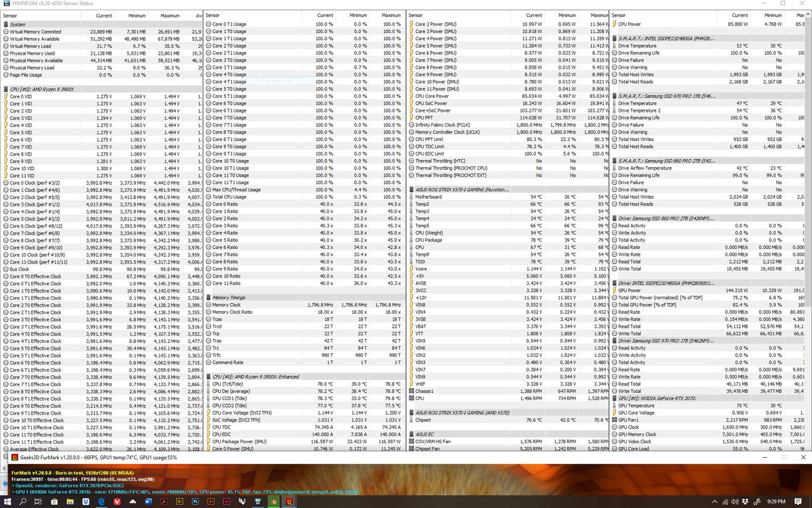Open Adobe Acrobat from the taskbar

coord(164,502)
